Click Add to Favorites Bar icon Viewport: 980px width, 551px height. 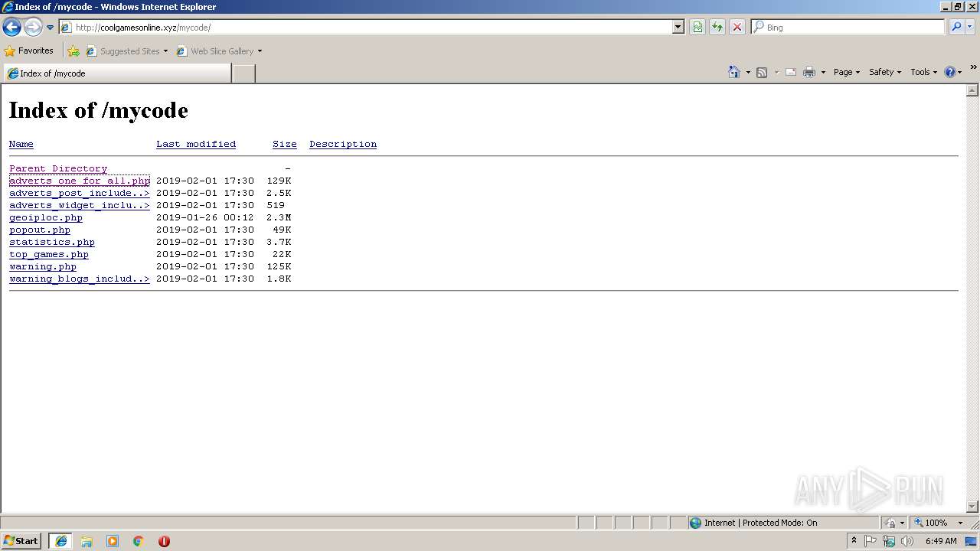click(x=73, y=51)
